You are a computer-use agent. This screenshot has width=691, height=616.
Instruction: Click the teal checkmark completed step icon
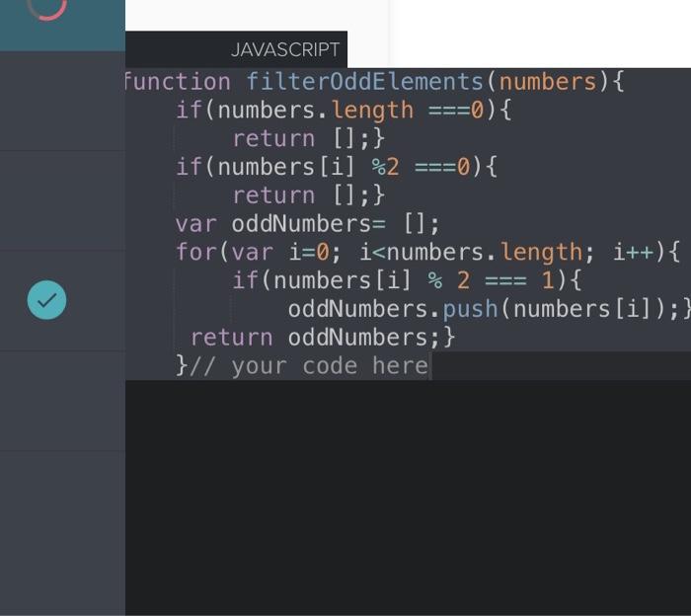click(46, 300)
